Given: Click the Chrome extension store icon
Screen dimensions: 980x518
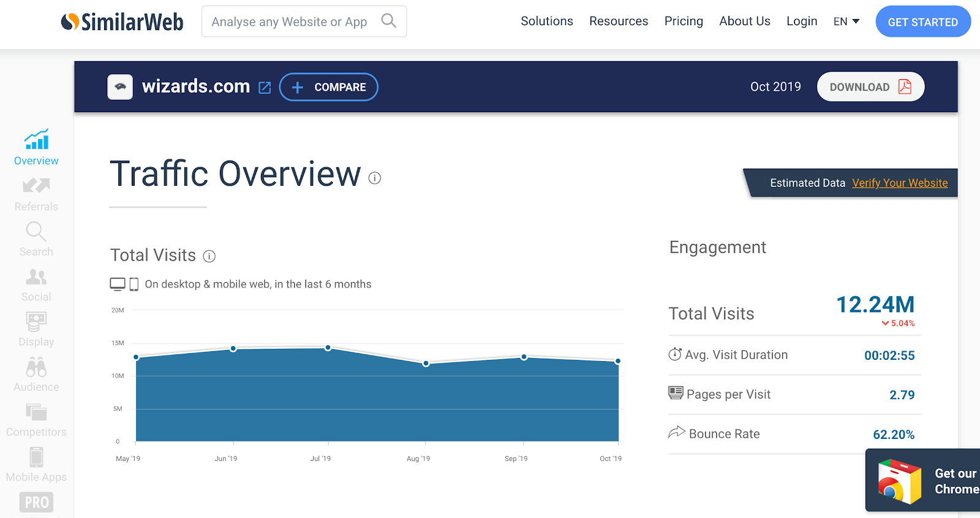Looking at the screenshot, I should click(x=899, y=481).
